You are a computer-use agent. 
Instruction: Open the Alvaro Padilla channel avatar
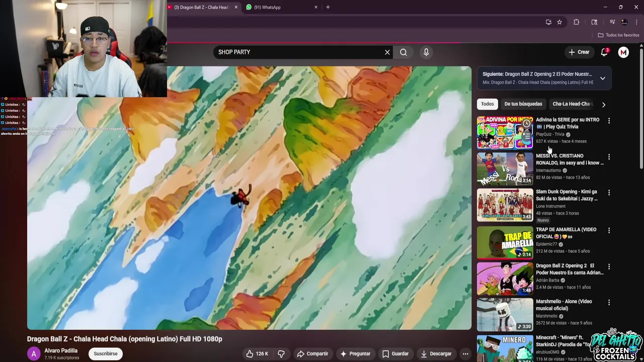(34, 354)
